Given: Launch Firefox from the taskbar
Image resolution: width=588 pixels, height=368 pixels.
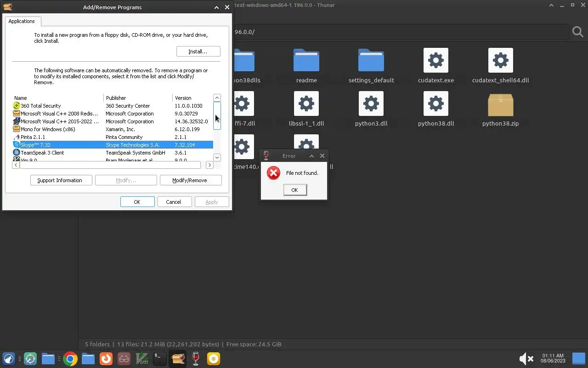Looking at the screenshot, I should [106, 359].
